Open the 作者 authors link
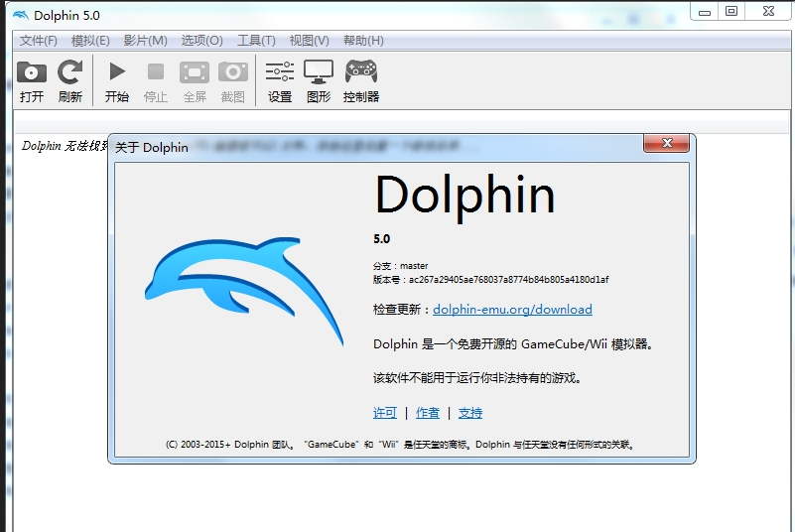Screen dimensions: 795x532 pos(428,413)
